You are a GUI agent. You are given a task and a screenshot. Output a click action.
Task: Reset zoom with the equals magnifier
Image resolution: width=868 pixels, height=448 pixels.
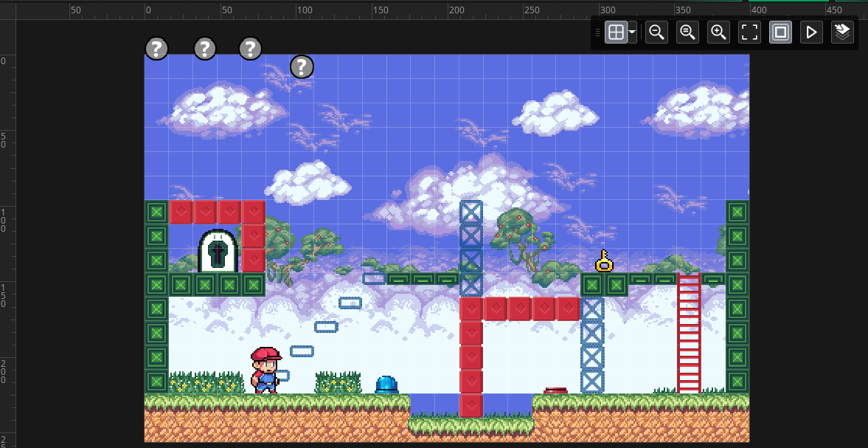(687, 32)
